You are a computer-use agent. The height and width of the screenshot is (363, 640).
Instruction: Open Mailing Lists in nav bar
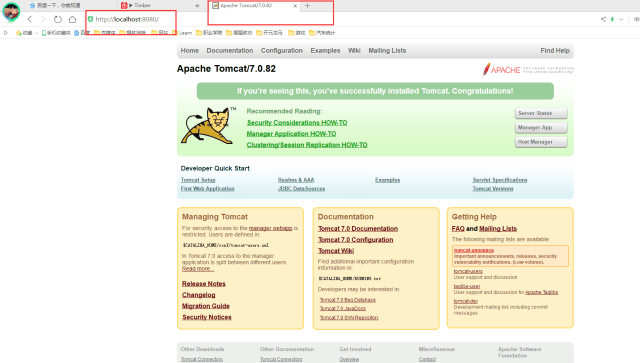click(x=387, y=51)
